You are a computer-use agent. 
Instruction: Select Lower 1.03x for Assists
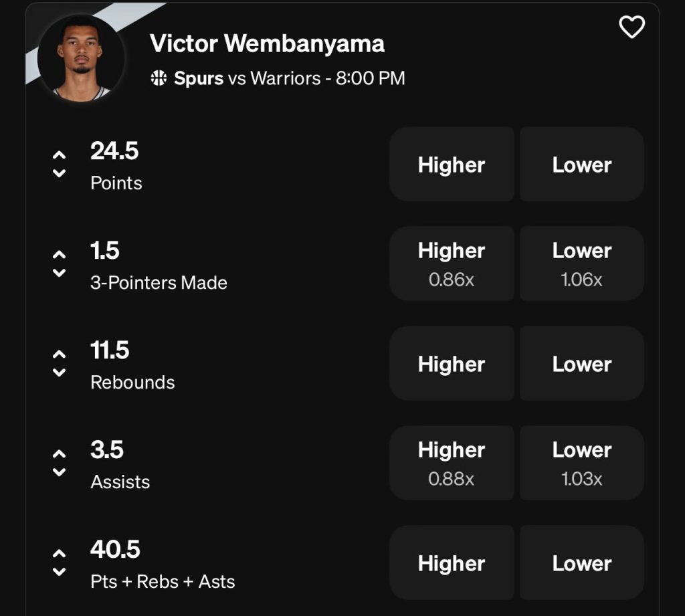[x=581, y=463]
